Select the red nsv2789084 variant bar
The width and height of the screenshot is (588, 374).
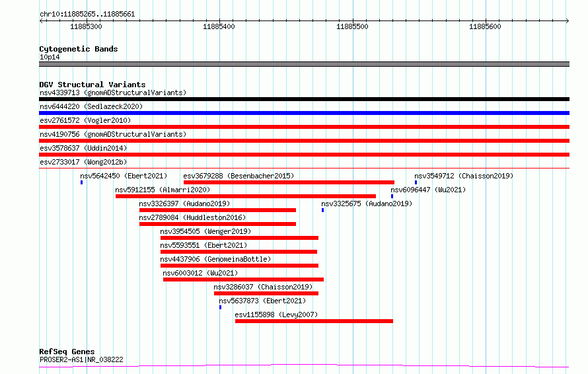(x=217, y=224)
